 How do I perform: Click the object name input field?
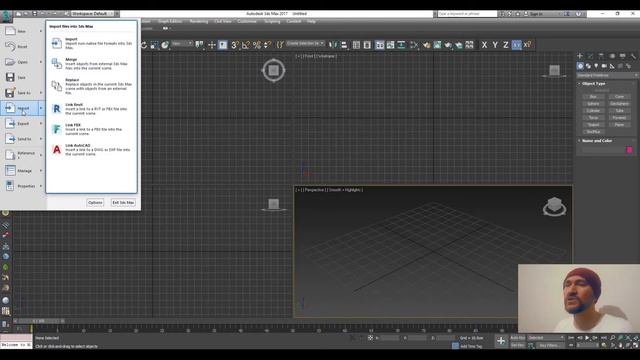[x=603, y=150]
